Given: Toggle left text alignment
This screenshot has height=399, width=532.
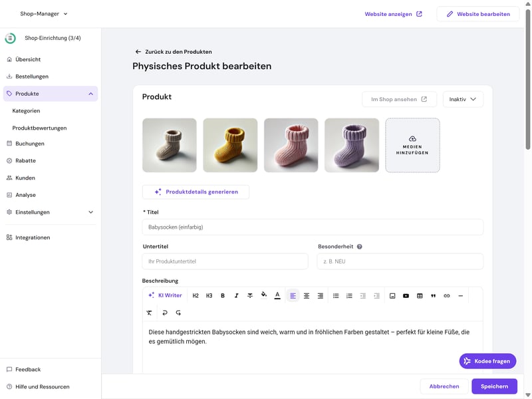Looking at the screenshot, I should tap(293, 296).
